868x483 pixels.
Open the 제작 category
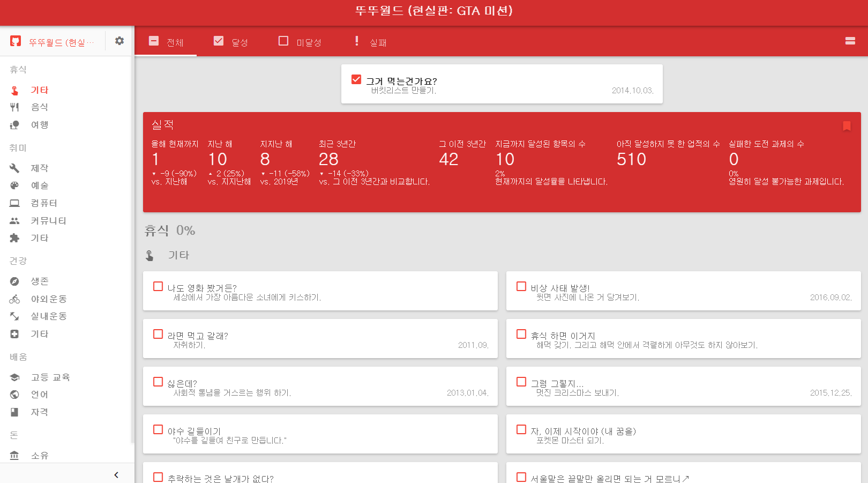(40, 168)
